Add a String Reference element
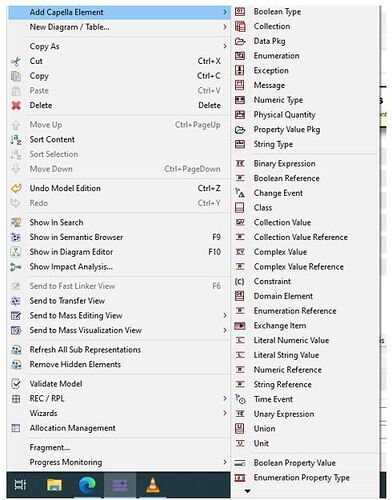Viewport: 392px width, 500px height. pyautogui.click(x=305, y=384)
